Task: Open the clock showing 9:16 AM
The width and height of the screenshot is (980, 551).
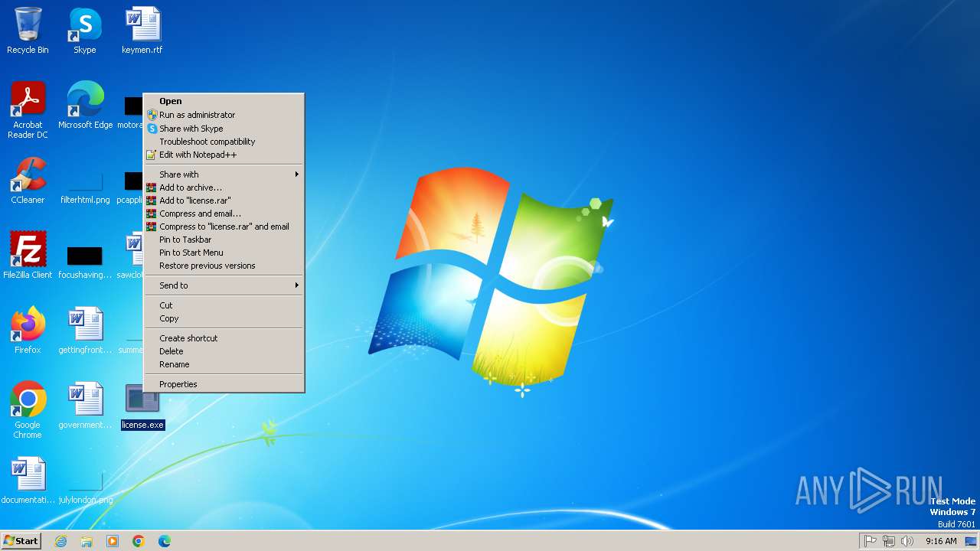Action: [x=941, y=541]
